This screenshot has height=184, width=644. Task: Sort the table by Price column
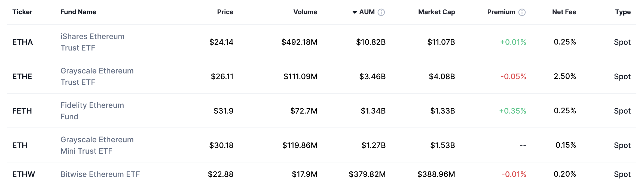[x=225, y=12]
